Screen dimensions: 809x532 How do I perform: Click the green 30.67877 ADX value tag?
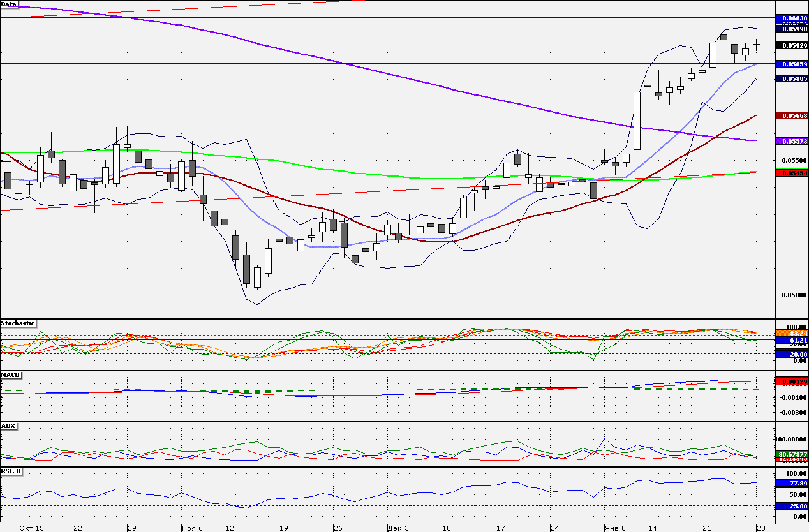click(x=792, y=454)
